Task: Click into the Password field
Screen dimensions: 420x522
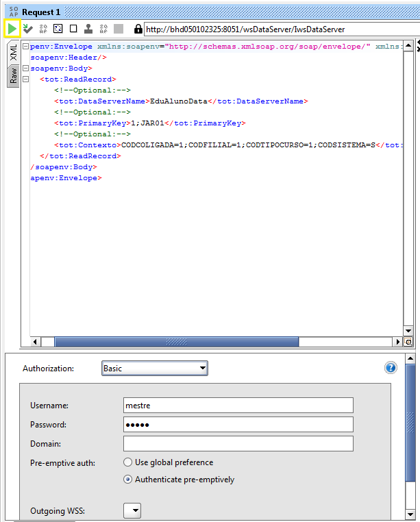Action: (238, 425)
